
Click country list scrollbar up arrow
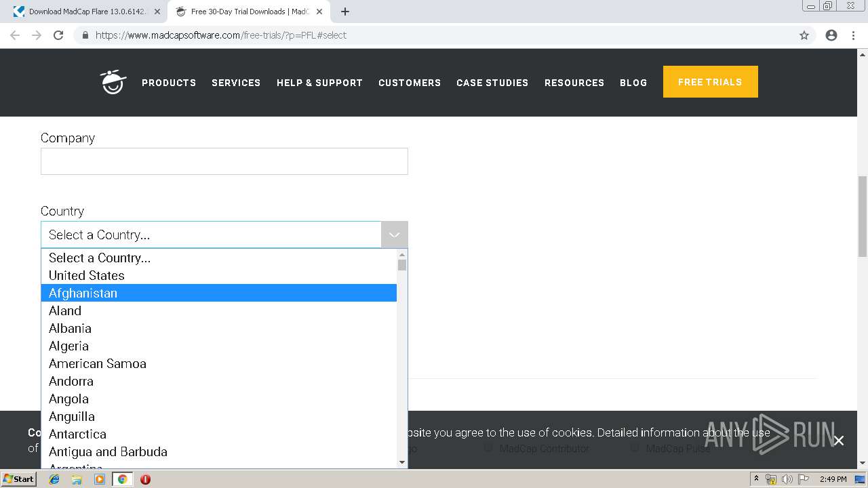point(402,254)
